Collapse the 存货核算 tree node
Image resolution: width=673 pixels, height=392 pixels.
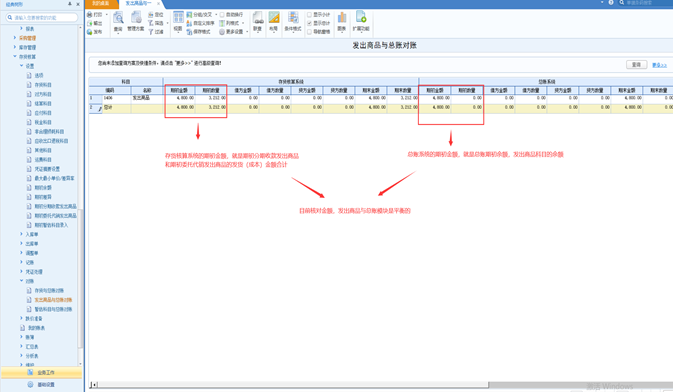15,56
